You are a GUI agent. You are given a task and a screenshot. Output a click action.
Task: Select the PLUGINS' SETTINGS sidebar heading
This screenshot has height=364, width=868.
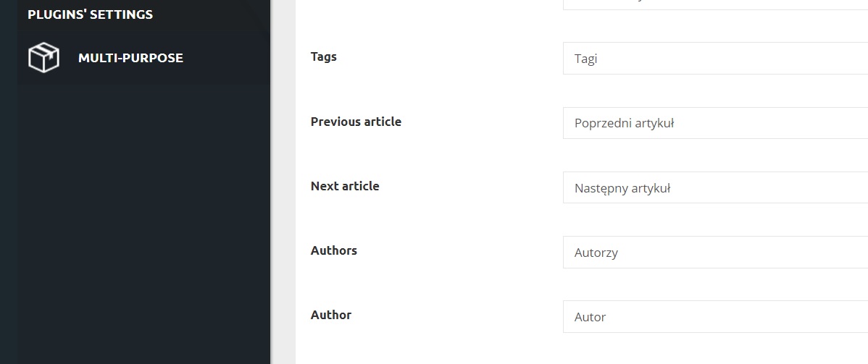tap(91, 14)
